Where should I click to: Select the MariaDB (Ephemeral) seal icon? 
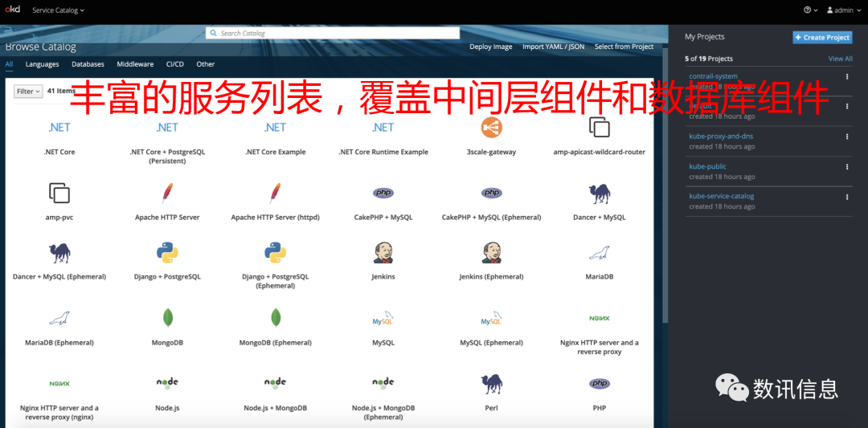59,318
